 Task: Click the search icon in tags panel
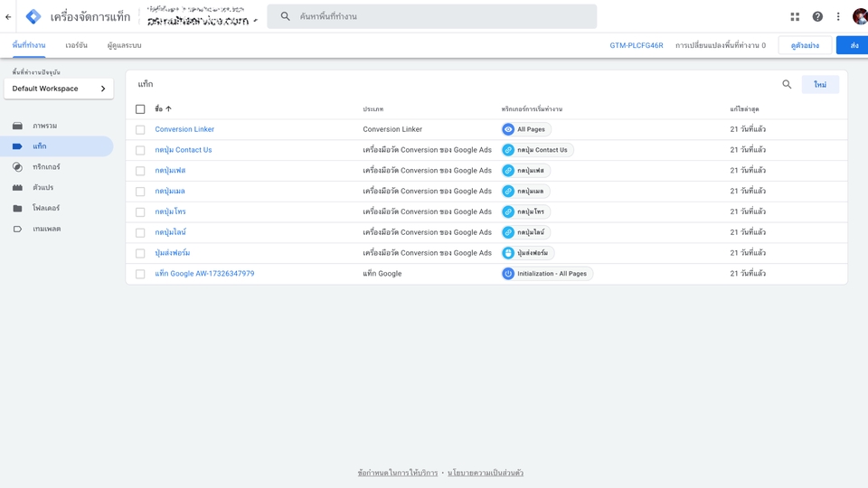tap(787, 84)
